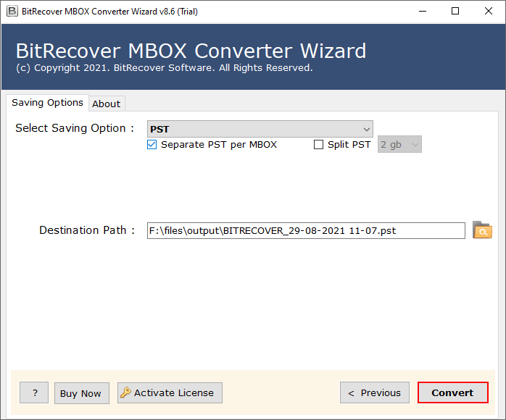Minimize the MBOX Converter window

point(423,12)
